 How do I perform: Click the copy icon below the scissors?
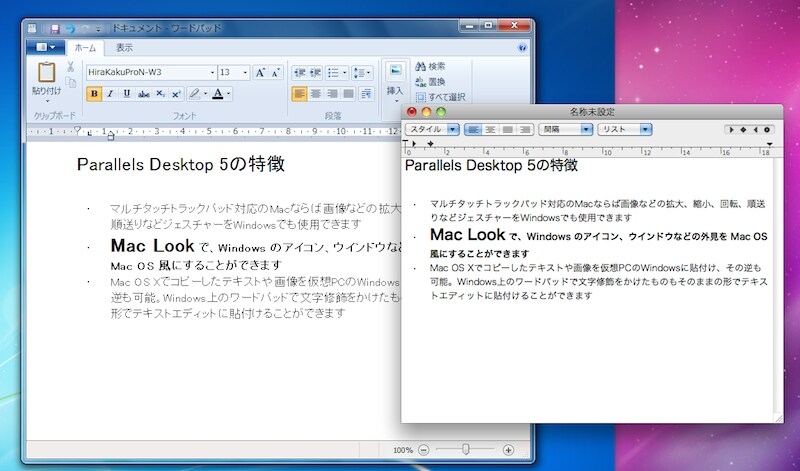click(x=70, y=82)
